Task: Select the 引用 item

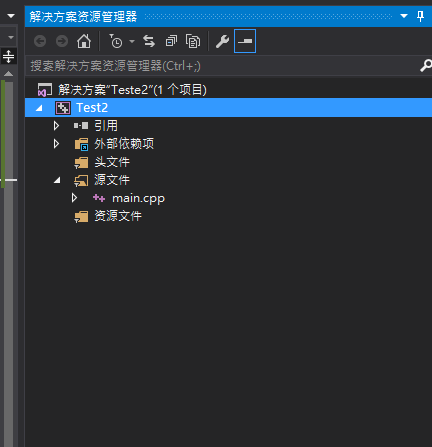Action: [106, 126]
